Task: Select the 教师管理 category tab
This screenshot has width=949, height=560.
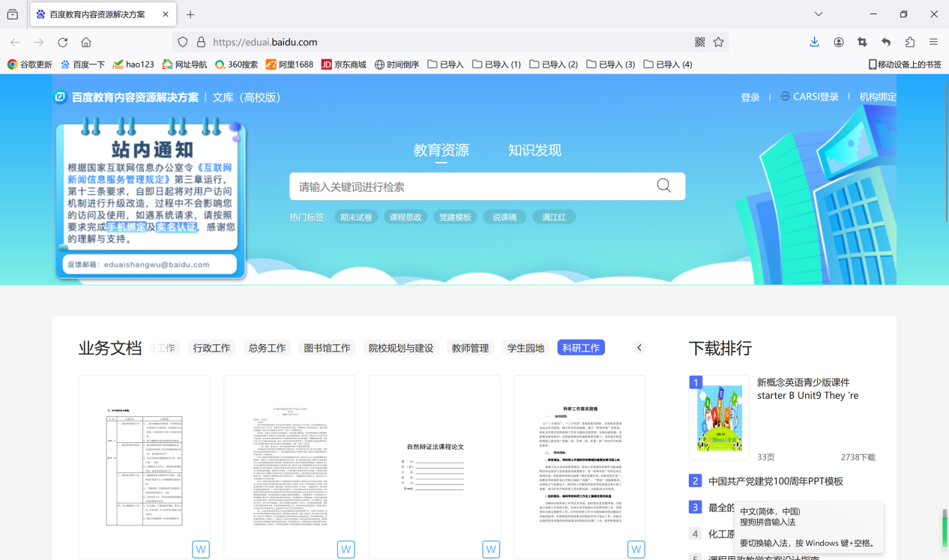Action: [x=470, y=348]
